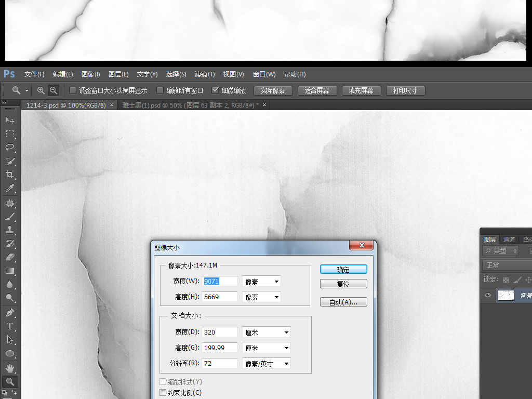Click the 自动(A)... button
The width and height of the screenshot is (532, 399).
pyautogui.click(x=343, y=302)
